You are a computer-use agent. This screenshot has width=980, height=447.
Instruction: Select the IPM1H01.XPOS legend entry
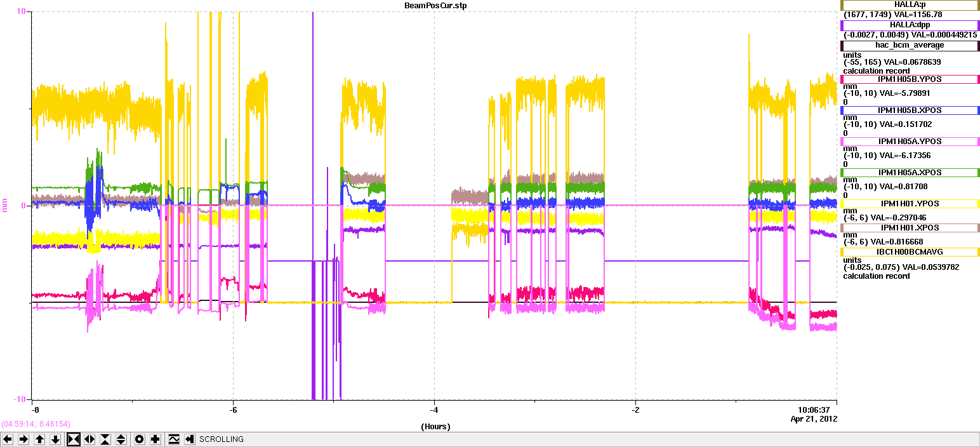tap(910, 227)
